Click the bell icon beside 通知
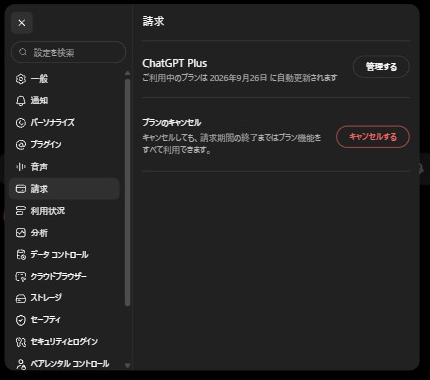This screenshot has width=430, height=380. 21,101
